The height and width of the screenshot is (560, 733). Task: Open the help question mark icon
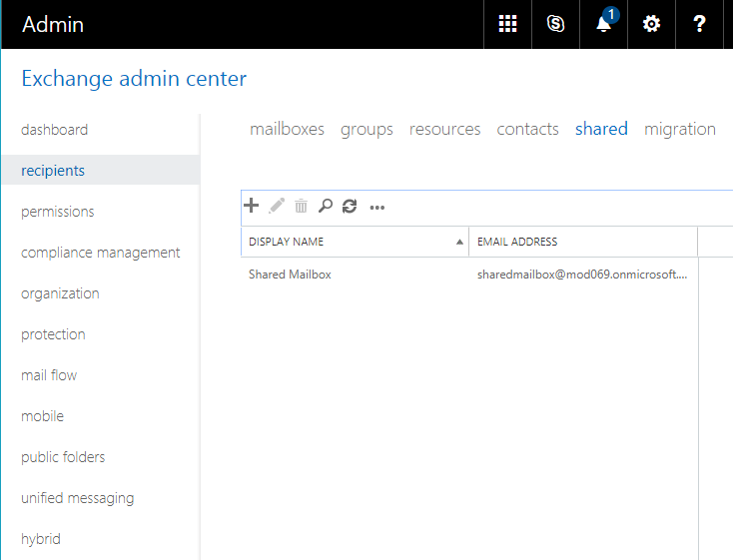[699, 24]
